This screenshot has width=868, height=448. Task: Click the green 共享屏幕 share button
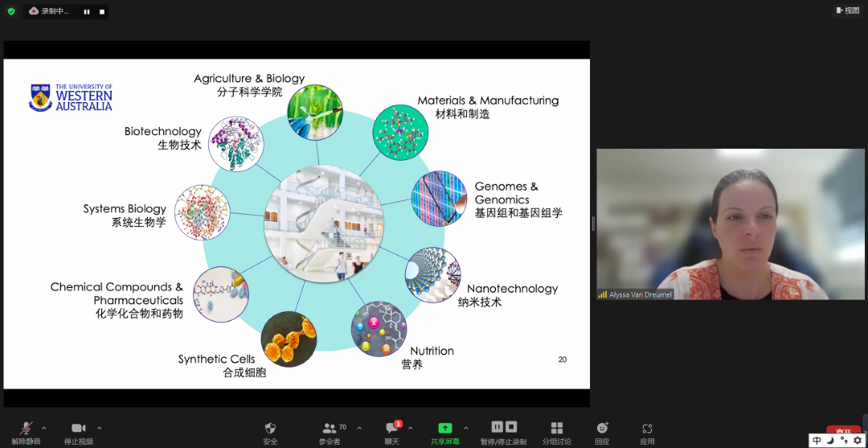pyautogui.click(x=444, y=433)
